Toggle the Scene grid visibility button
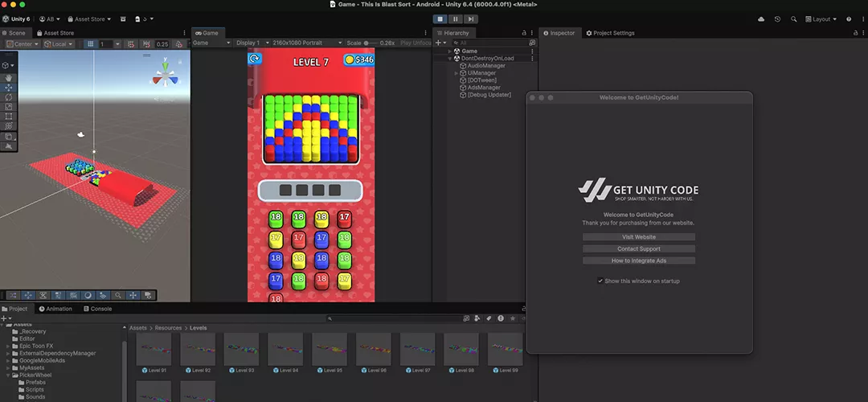Image resolution: width=868 pixels, height=402 pixels. click(x=92, y=44)
